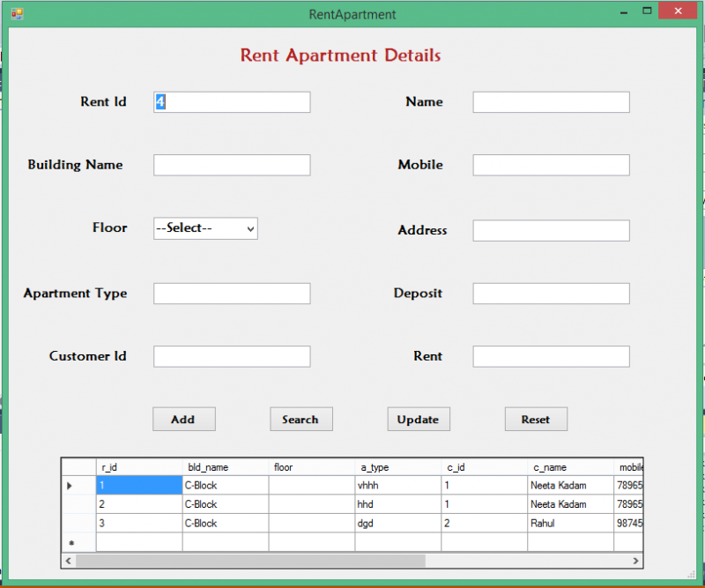Select r_id cell with value 1
The width and height of the screenshot is (705, 588).
tap(139, 486)
